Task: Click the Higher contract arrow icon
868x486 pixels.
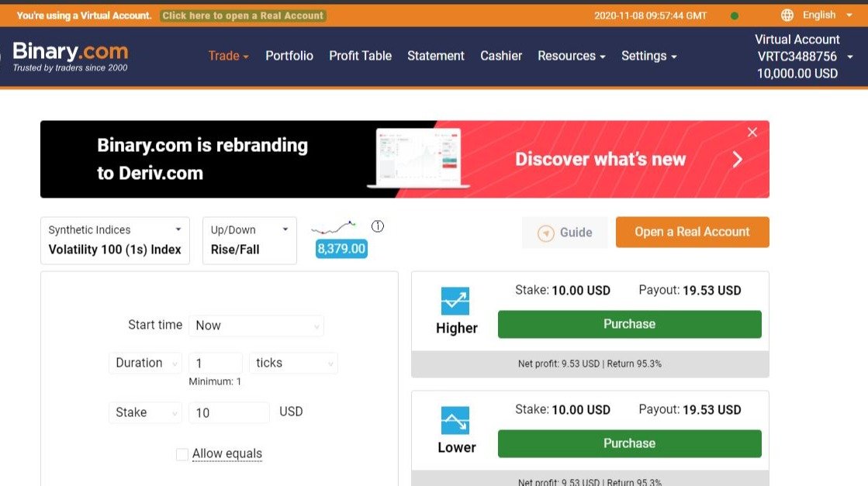Action: [x=455, y=302]
